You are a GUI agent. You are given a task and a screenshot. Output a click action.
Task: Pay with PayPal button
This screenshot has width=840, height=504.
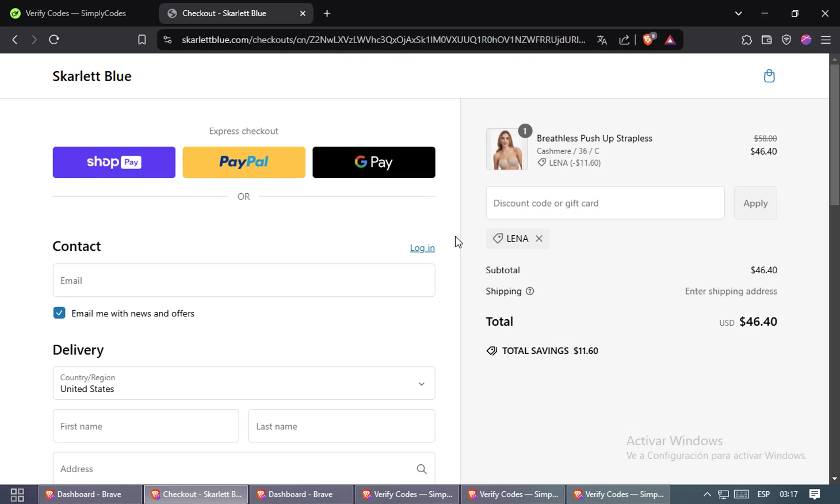[244, 162]
